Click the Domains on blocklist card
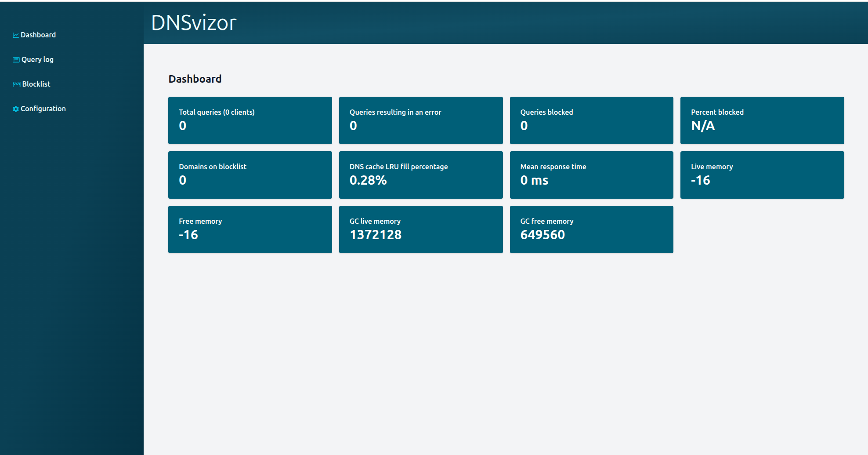 point(250,175)
